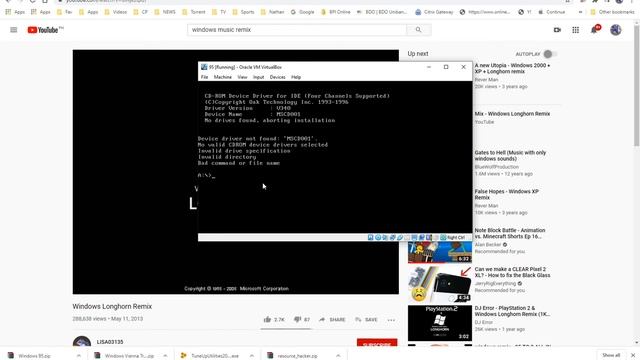This screenshot has width=640, height=360.
Task: Open Gates to Hell video title
Action: tap(510, 156)
